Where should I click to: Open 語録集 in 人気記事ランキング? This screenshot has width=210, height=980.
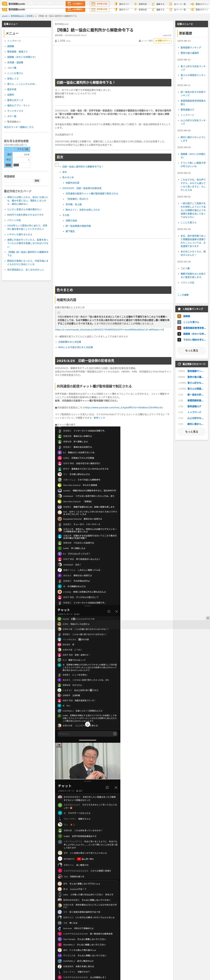[x=187, y=316]
